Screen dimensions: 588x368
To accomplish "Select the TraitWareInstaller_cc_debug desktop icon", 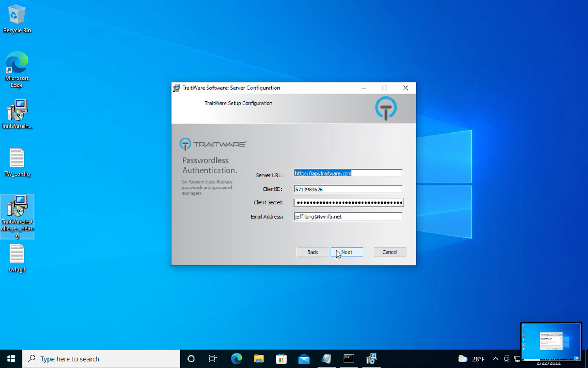I will point(17,216).
